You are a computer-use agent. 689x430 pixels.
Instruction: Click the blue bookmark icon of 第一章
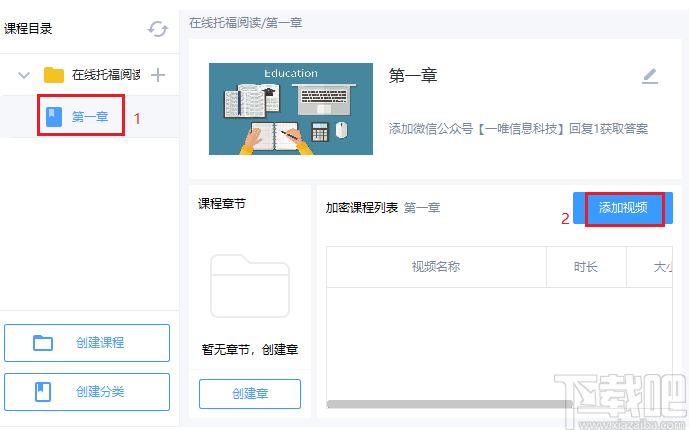(x=54, y=117)
